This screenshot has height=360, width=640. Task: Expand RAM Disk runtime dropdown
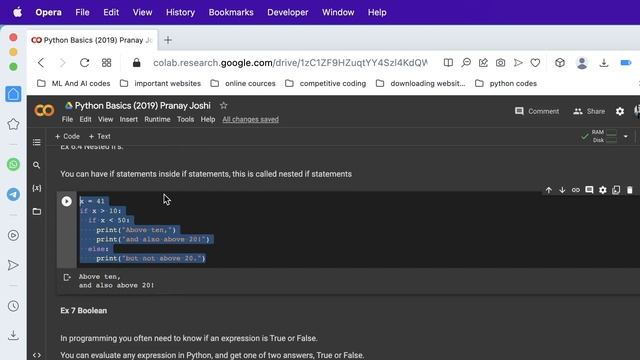(626, 136)
